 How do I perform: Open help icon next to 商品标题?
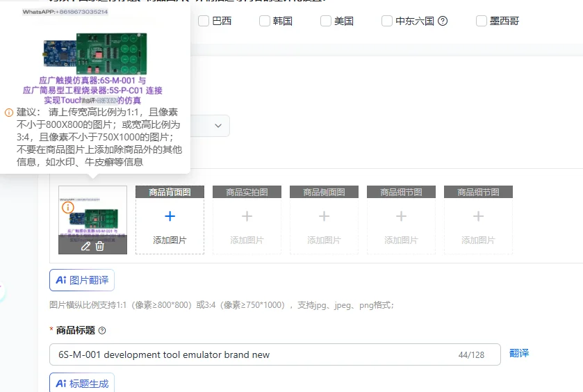click(x=102, y=330)
